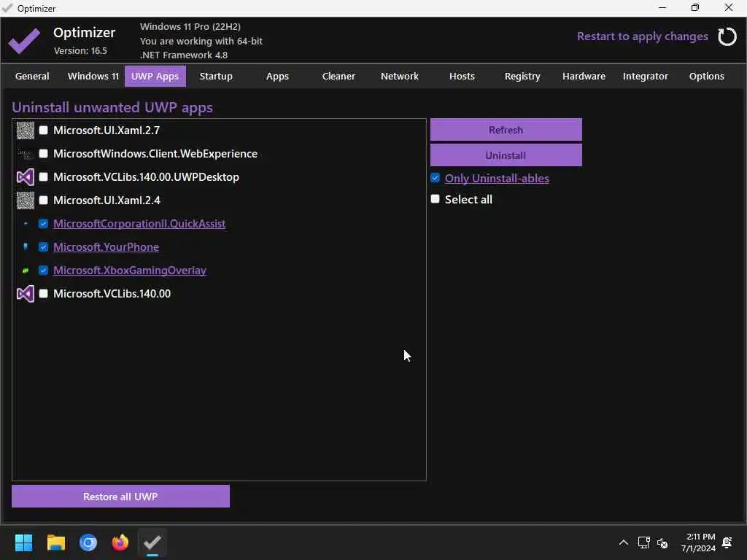Click the MicrosoftWindows.Client.WebExperience app icon

26,154
